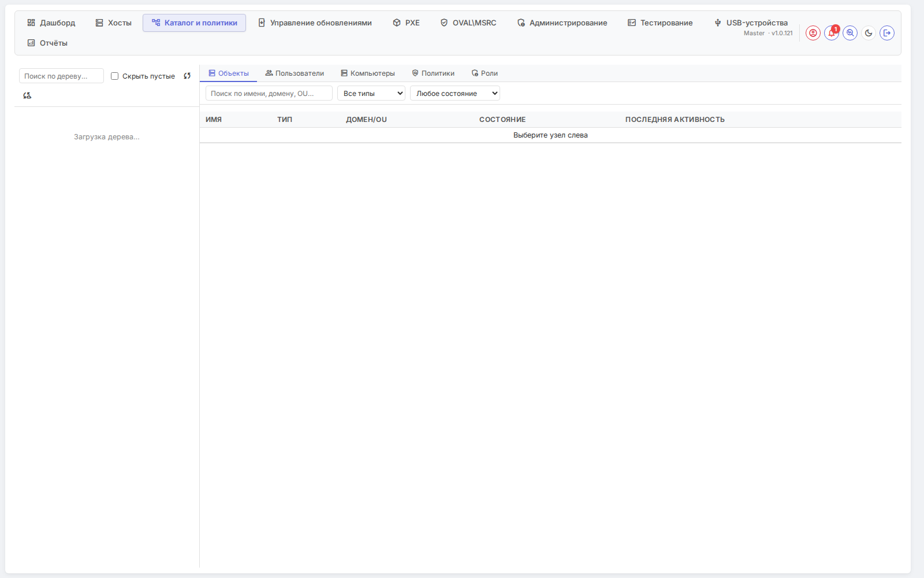Open the OVAL\MSRC section
Viewport: 924px width, 578px height.
click(x=468, y=23)
